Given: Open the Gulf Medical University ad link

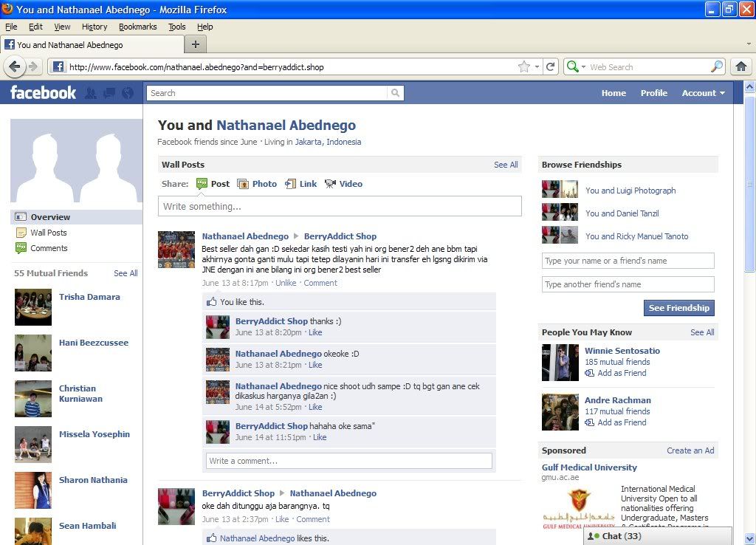Looking at the screenshot, I should coord(589,467).
